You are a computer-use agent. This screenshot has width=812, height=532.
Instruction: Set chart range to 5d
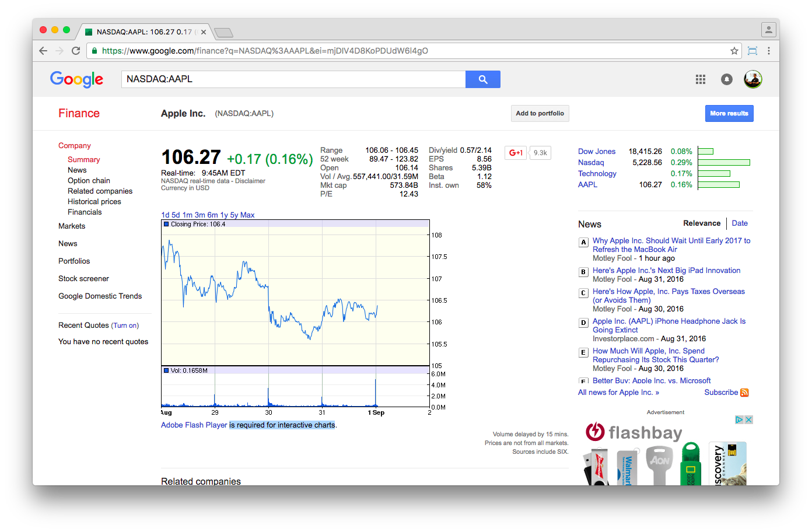176,215
